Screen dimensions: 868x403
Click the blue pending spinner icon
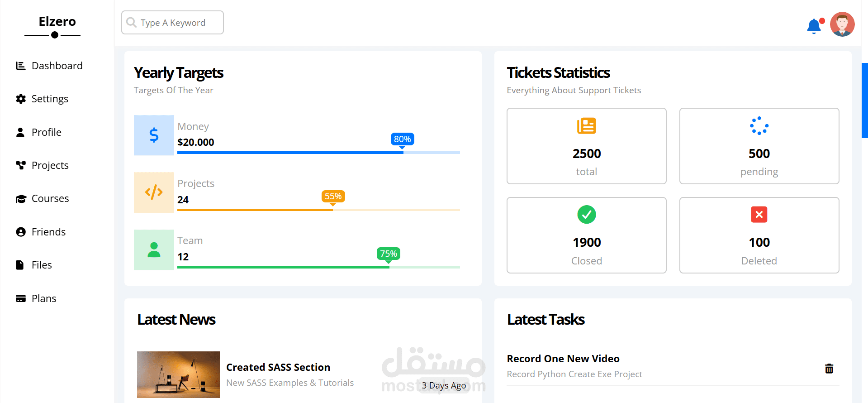(759, 126)
